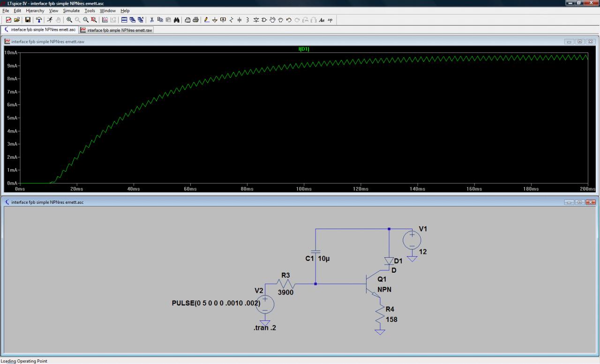
Task: Open the Hierarchy menu
Action: pos(35,10)
